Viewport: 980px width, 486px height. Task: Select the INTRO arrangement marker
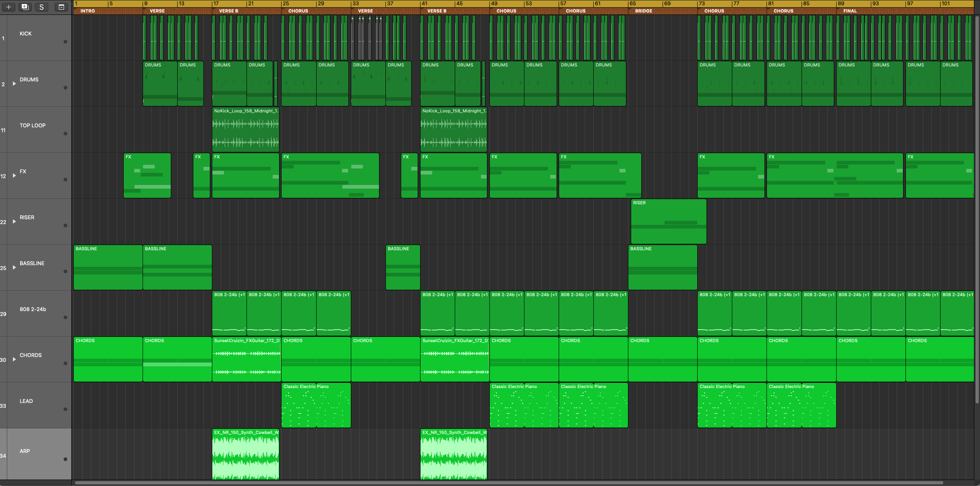[x=108, y=11]
